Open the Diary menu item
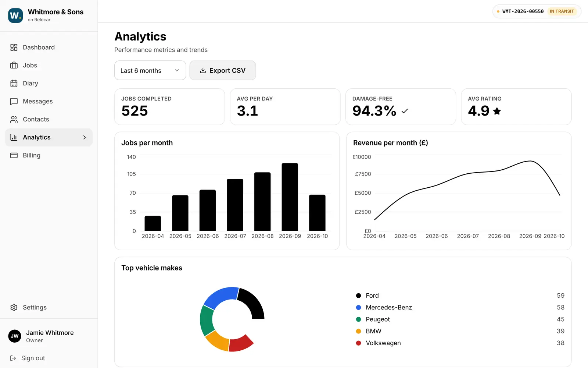The width and height of the screenshot is (588, 368). coord(49,84)
